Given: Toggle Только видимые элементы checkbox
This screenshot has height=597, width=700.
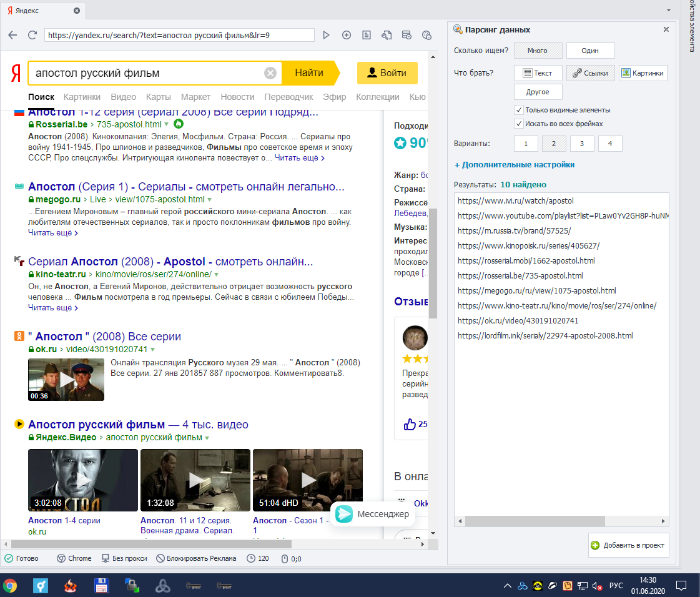Looking at the screenshot, I should click(518, 110).
